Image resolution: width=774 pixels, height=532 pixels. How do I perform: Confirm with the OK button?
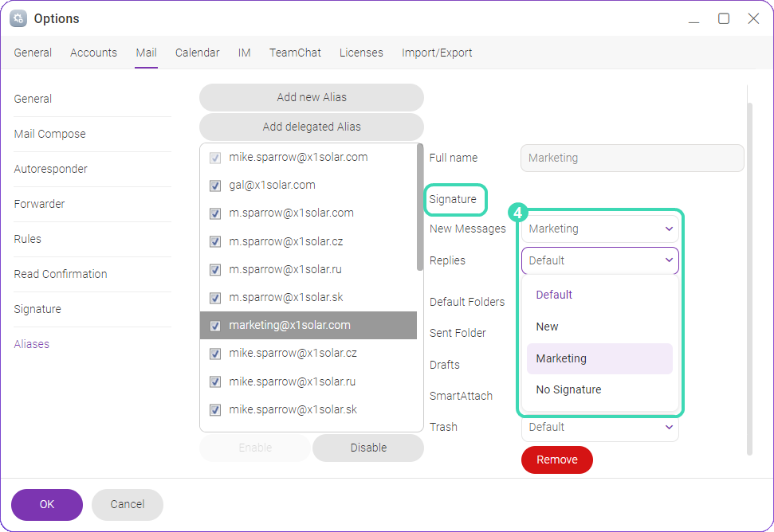pyautogui.click(x=47, y=504)
